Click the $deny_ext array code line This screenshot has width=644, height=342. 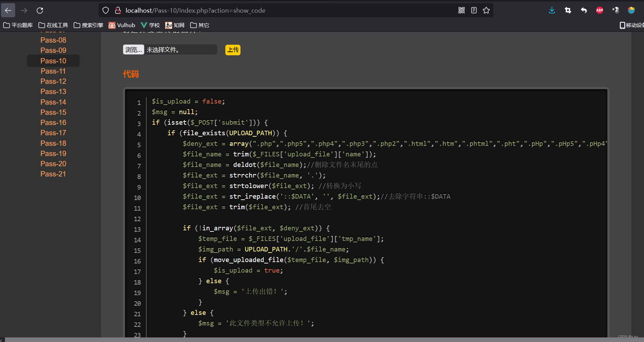pyautogui.click(x=395, y=144)
